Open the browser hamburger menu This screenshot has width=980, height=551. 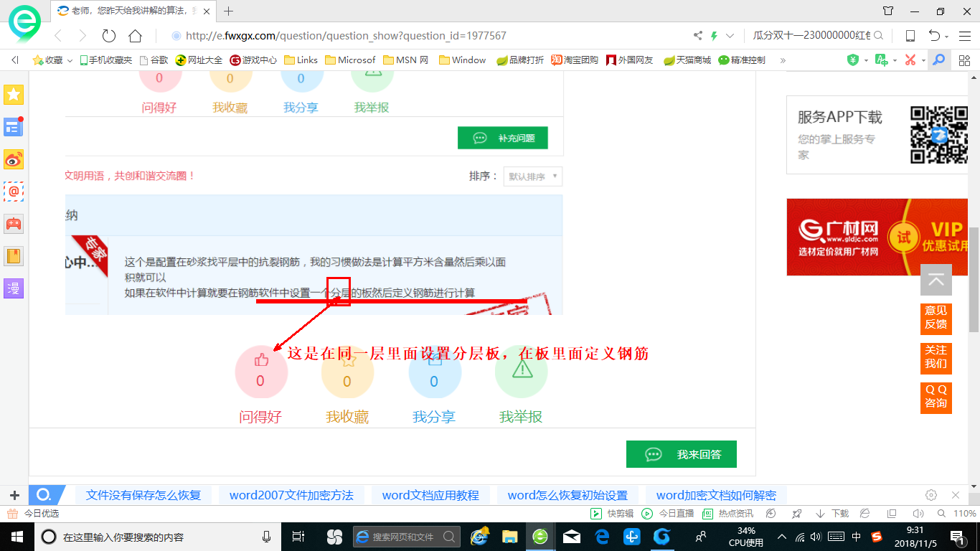pyautogui.click(x=964, y=36)
